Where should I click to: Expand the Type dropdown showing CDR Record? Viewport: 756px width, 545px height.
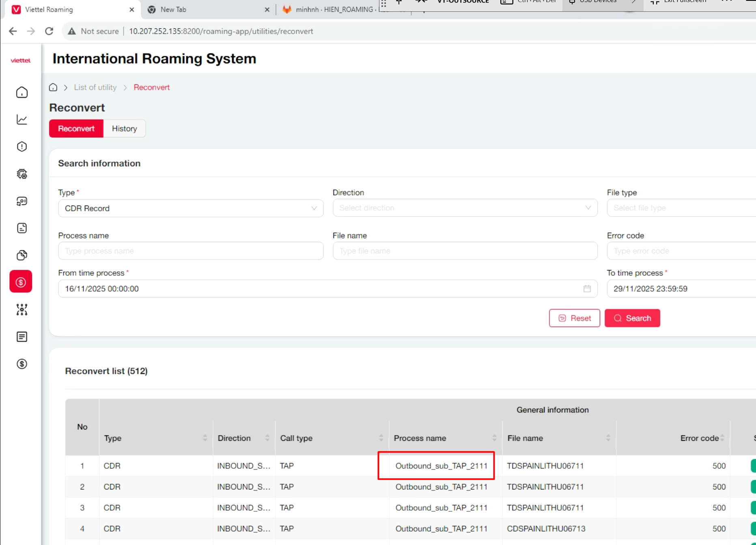point(191,208)
